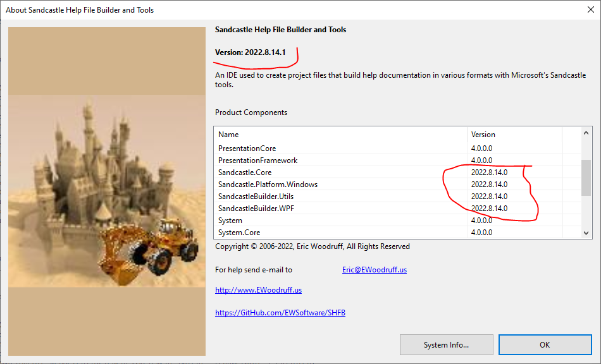
Task: Open the http://www.EWoodruff.us website link
Action: [x=258, y=289]
